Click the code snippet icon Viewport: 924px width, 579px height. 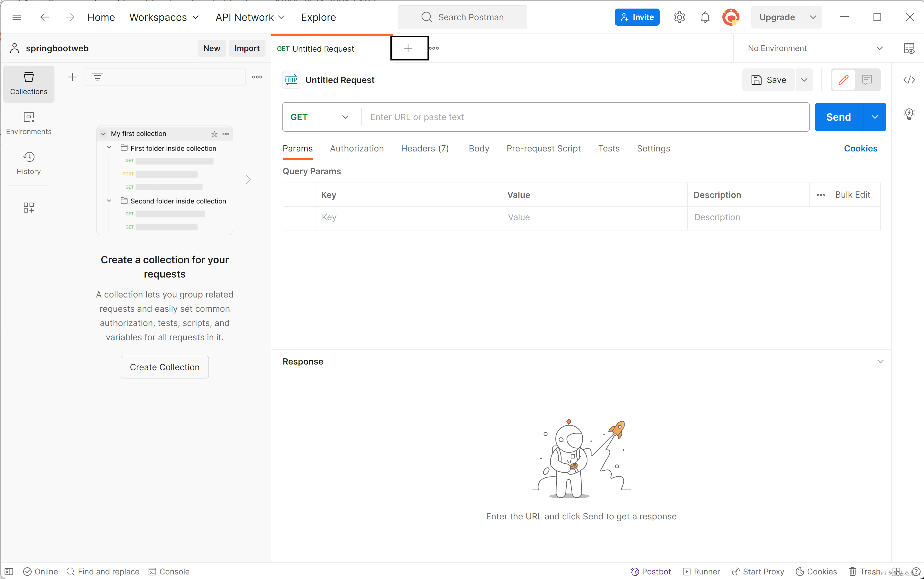pos(909,80)
